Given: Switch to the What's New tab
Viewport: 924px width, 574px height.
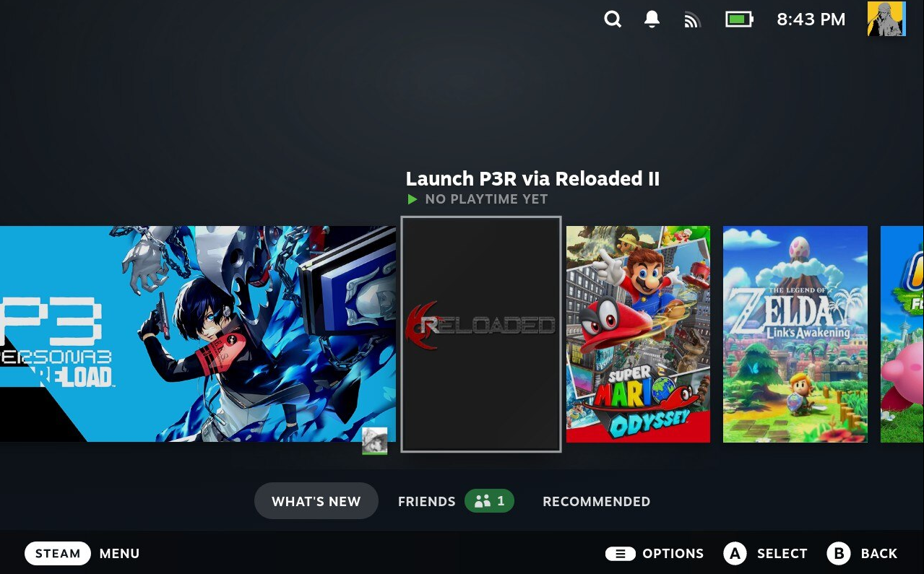Looking at the screenshot, I should click(316, 501).
